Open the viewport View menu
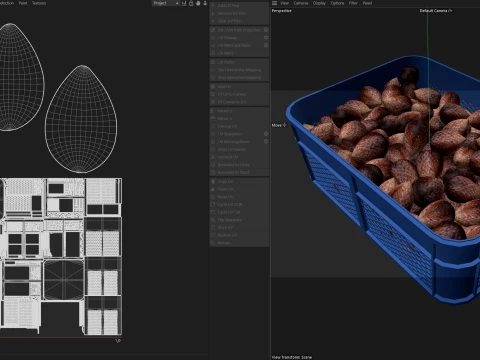This screenshot has width=480, height=360. (x=284, y=3)
